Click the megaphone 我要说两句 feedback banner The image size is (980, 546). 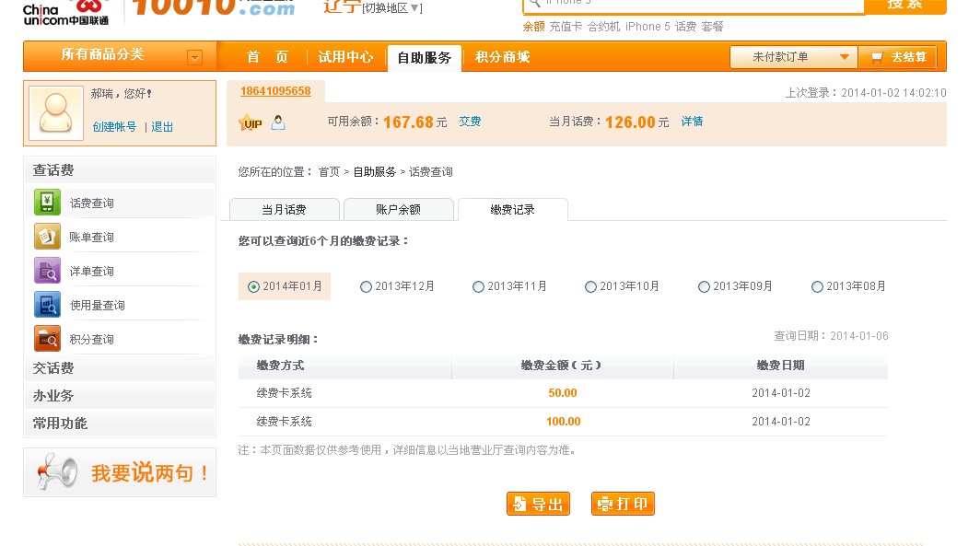120,472
